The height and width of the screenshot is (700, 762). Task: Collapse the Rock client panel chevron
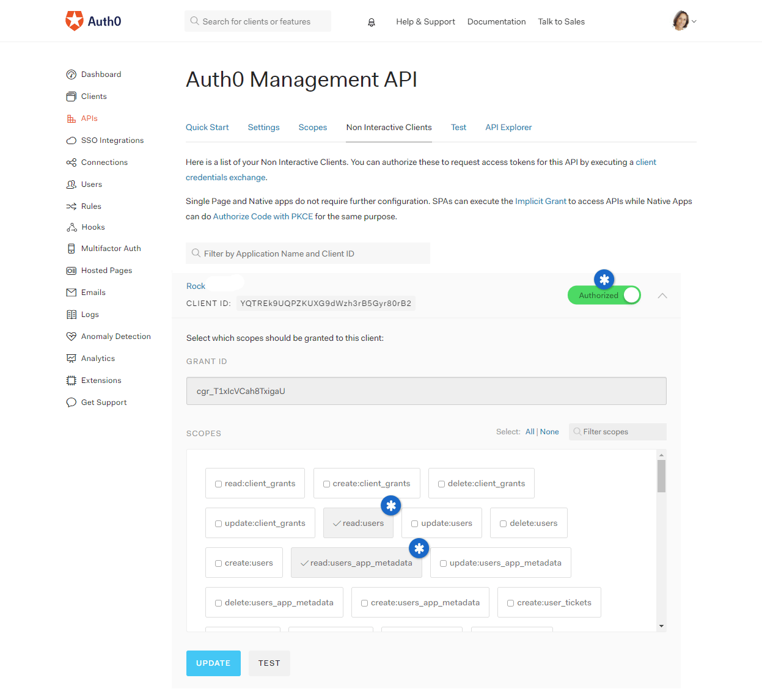(662, 296)
